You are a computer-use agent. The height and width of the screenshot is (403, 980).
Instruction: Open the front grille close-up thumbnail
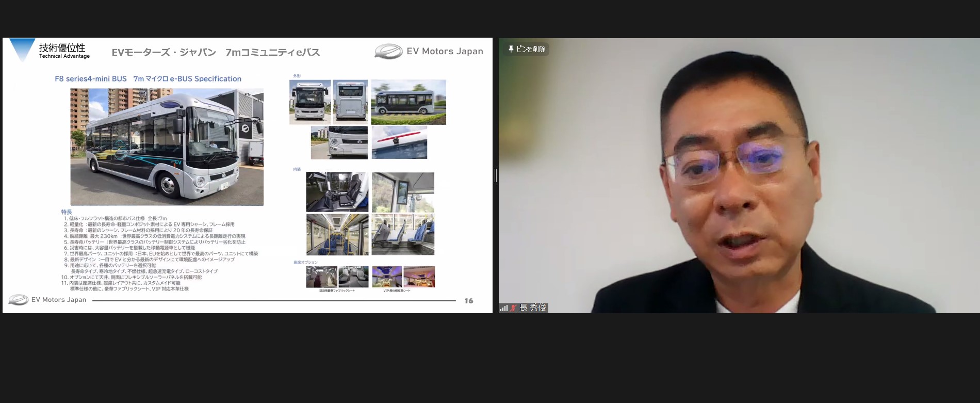(339, 142)
